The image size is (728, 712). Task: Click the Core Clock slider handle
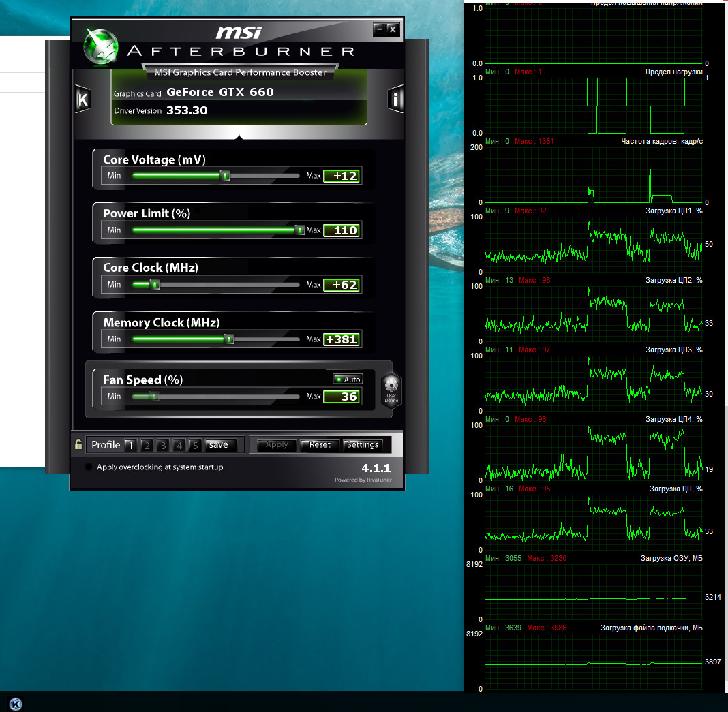(x=155, y=285)
